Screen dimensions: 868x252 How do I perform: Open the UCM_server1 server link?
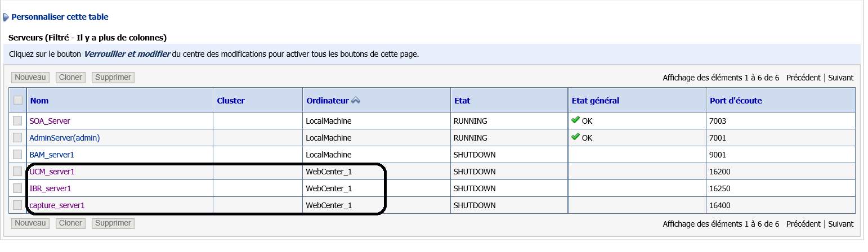[x=52, y=172]
